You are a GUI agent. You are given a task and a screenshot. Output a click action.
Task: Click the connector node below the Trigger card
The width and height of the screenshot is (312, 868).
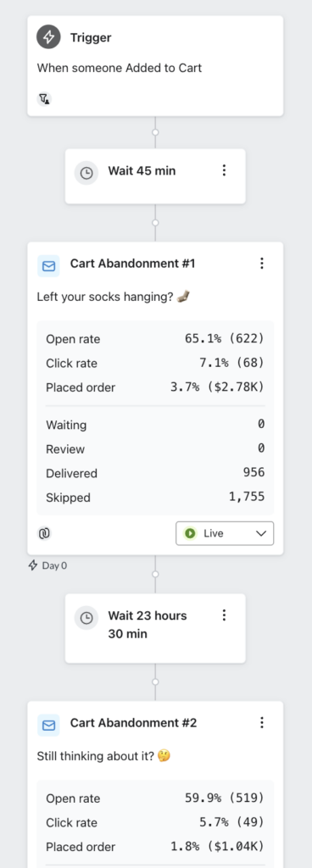[x=155, y=132]
